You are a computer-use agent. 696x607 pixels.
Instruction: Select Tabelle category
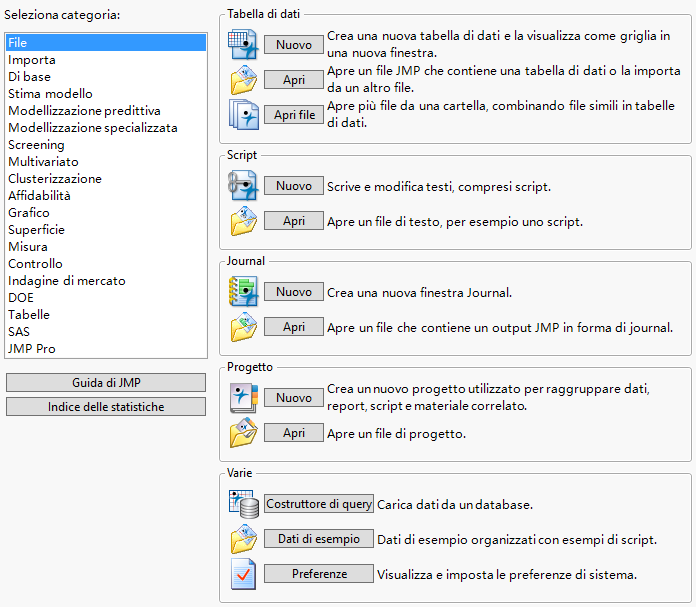coord(106,314)
